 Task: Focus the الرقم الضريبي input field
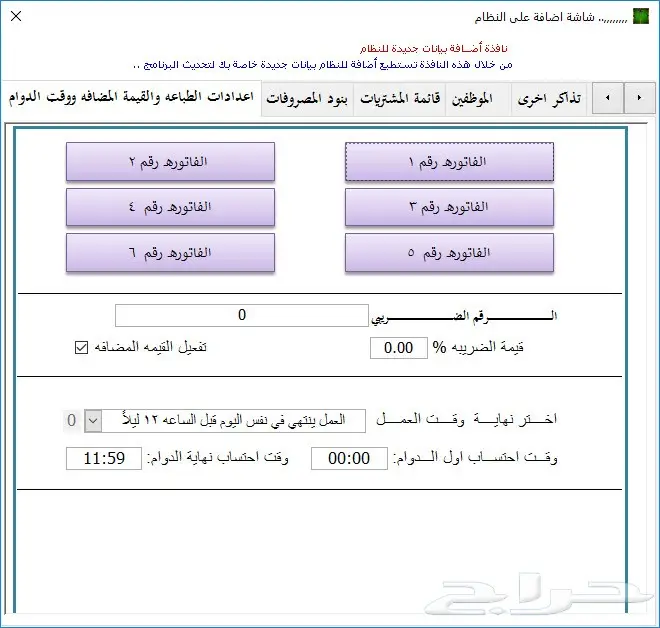pyautogui.click(x=242, y=315)
